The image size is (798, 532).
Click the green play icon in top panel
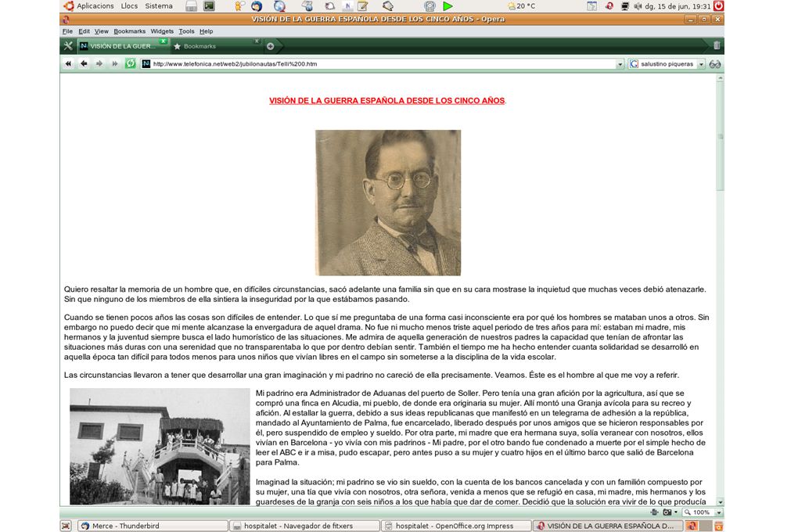(448, 6)
